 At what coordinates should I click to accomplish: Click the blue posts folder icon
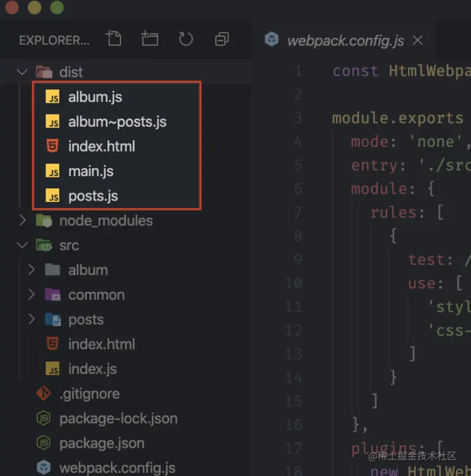(53, 319)
